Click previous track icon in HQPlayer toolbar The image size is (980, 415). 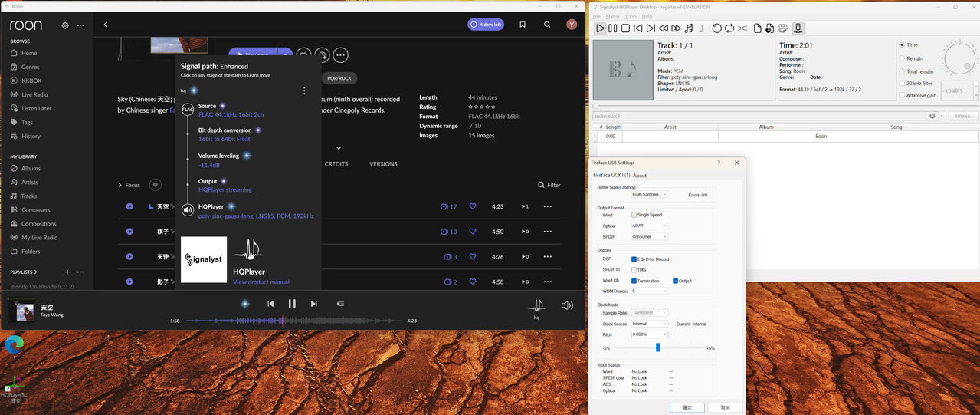pos(638,28)
